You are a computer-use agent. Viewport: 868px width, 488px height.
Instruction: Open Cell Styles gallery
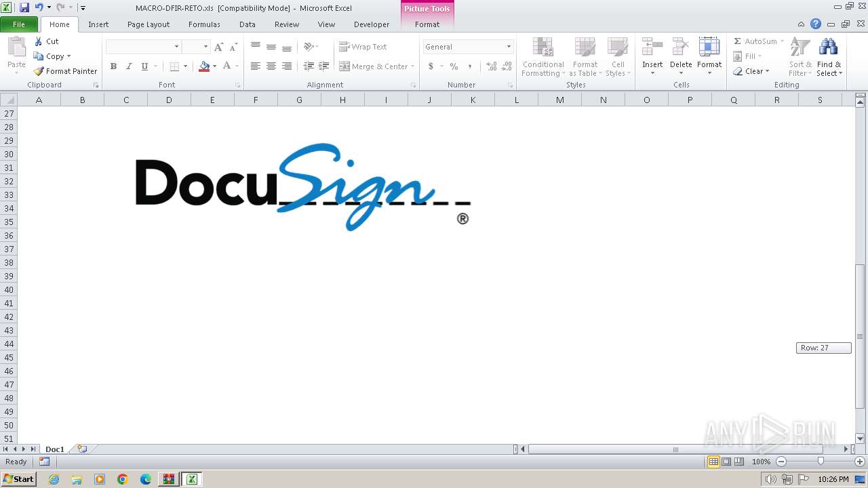tap(618, 57)
